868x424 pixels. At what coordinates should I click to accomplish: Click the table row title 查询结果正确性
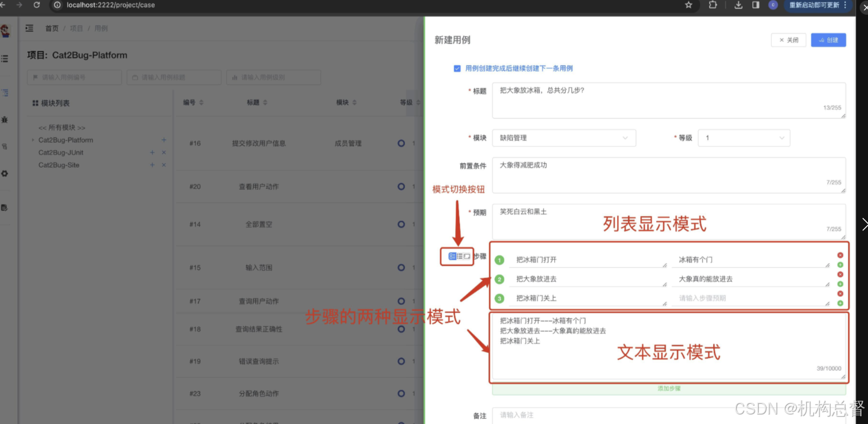(x=259, y=329)
